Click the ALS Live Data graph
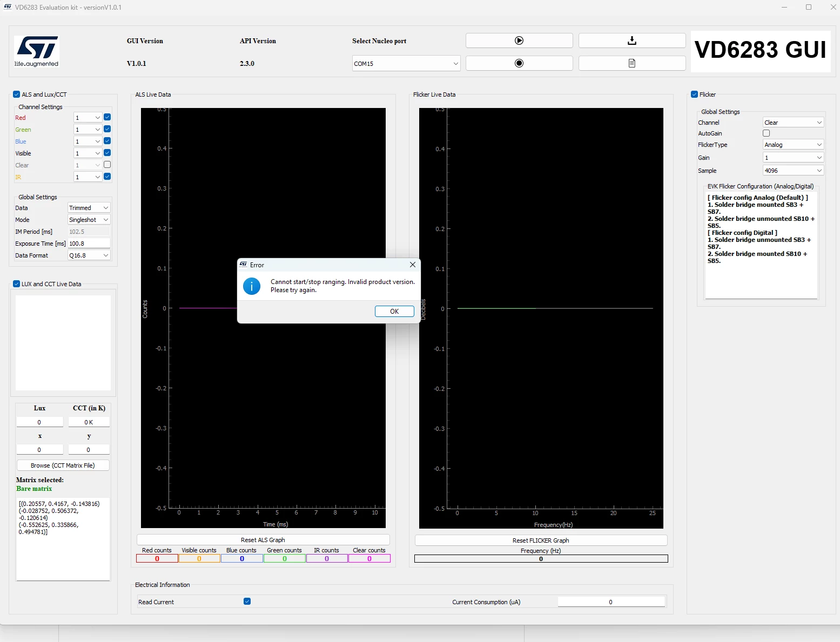This screenshot has height=642, width=840. coord(263,318)
